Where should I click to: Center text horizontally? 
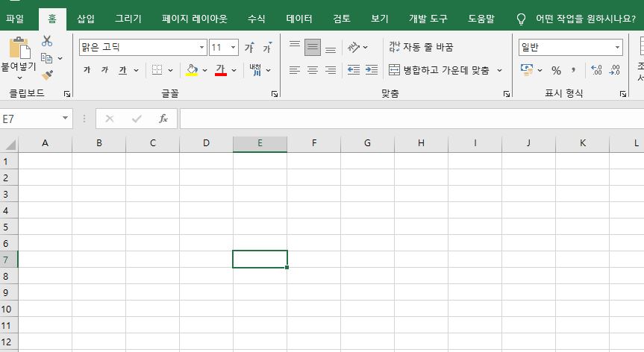click(313, 70)
